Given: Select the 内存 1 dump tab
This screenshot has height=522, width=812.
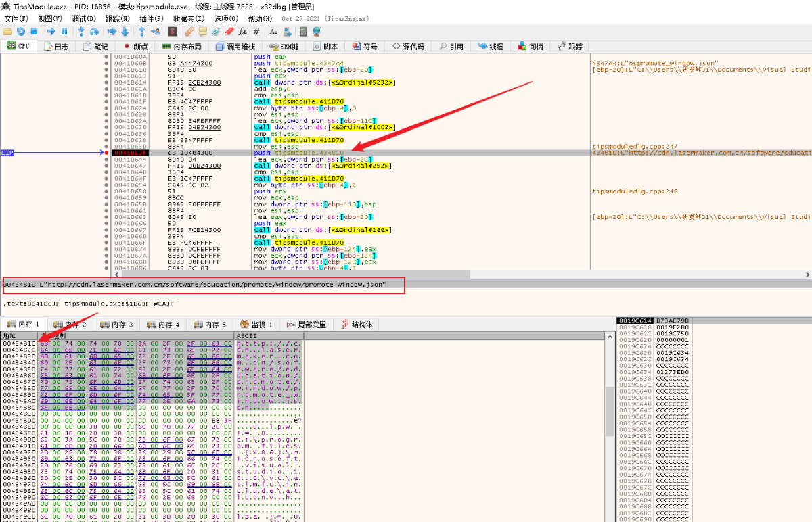Looking at the screenshot, I should [23, 325].
